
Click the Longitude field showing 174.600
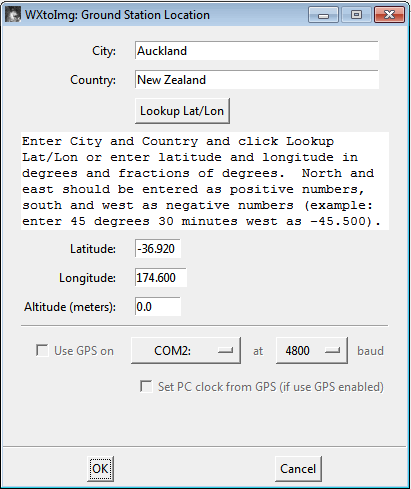coord(161,277)
